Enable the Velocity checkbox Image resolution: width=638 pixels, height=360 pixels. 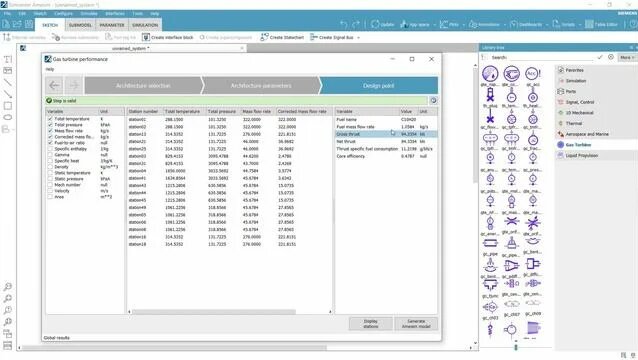pyautogui.click(x=50, y=191)
